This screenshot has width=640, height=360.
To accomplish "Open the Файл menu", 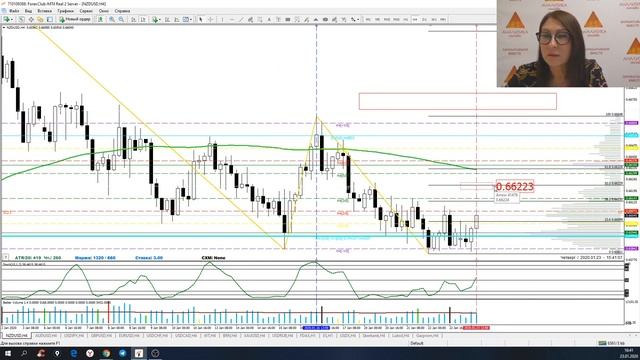I will point(14,11).
